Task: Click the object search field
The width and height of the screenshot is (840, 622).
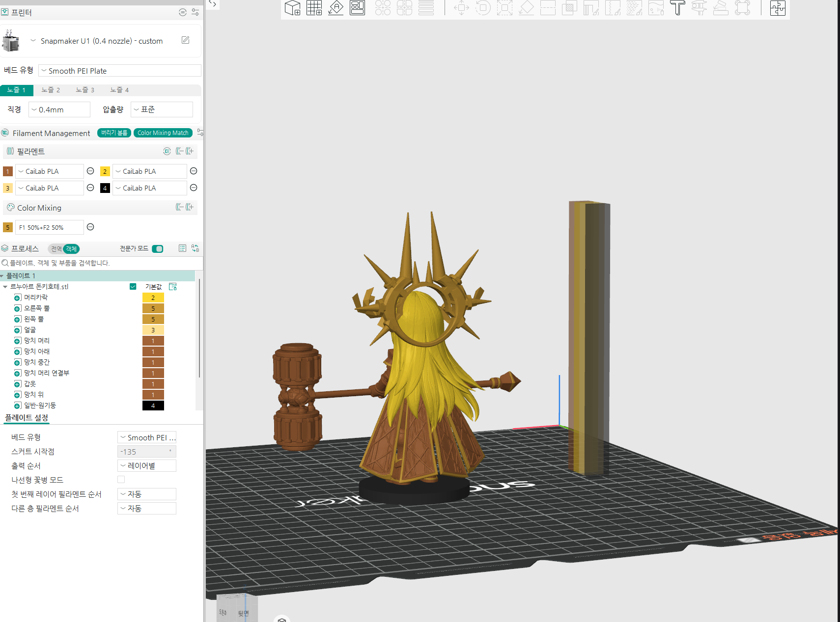Action: (x=102, y=263)
